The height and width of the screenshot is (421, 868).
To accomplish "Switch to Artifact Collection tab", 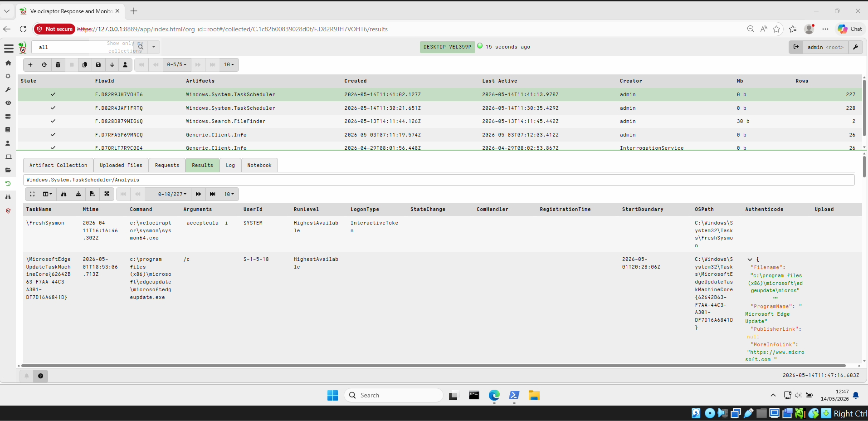I will coord(58,165).
